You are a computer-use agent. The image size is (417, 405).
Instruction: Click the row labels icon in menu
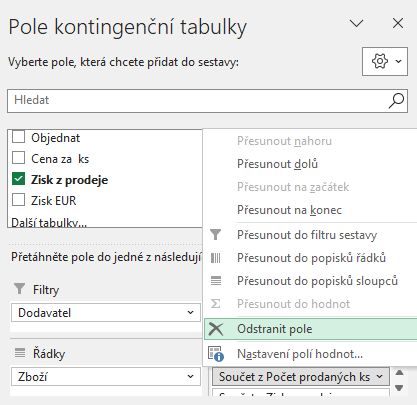coord(216,258)
